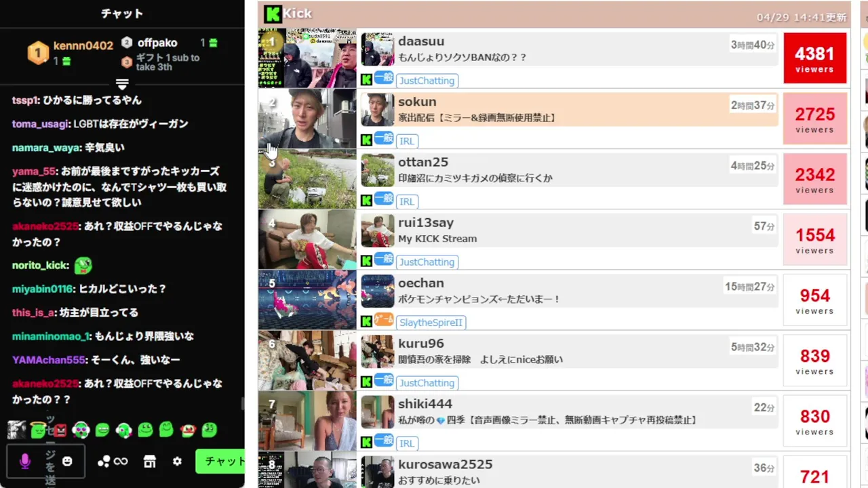868x488 pixels.
Task: Click offpako's rank 2 badge
Action: coord(127,43)
